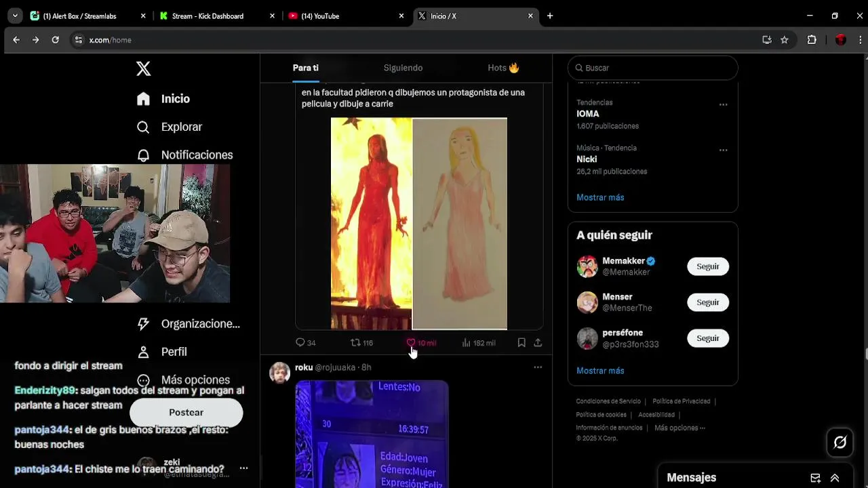868x488 pixels.
Task: Click install app icon in address bar
Action: 767,40
